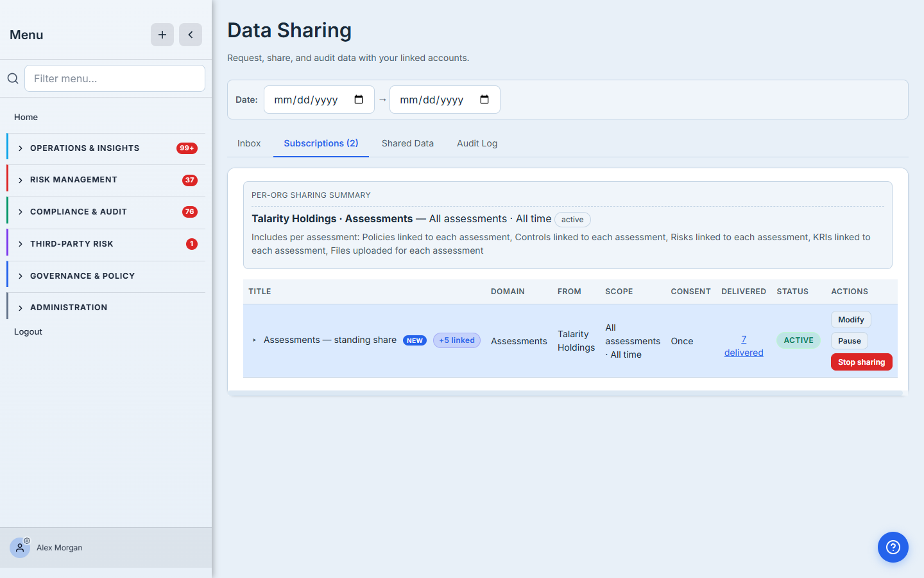Screen dimensions: 924x578
Task: Click the plus icon next to Menu
Action: click(162, 35)
